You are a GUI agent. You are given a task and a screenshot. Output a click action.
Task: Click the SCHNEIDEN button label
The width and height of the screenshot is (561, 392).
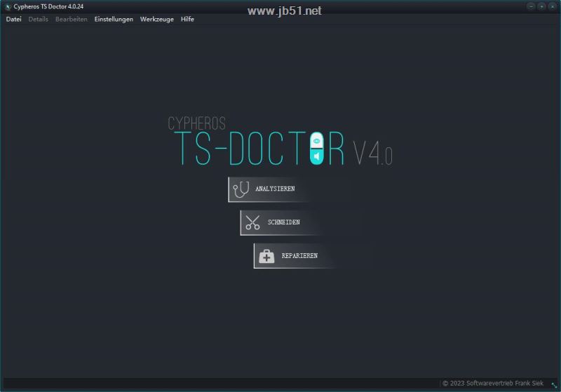click(284, 222)
